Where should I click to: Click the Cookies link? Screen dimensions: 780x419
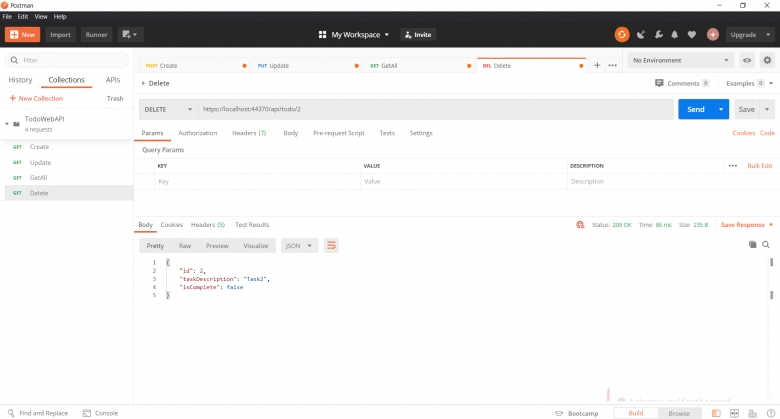[x=744, y=133]
